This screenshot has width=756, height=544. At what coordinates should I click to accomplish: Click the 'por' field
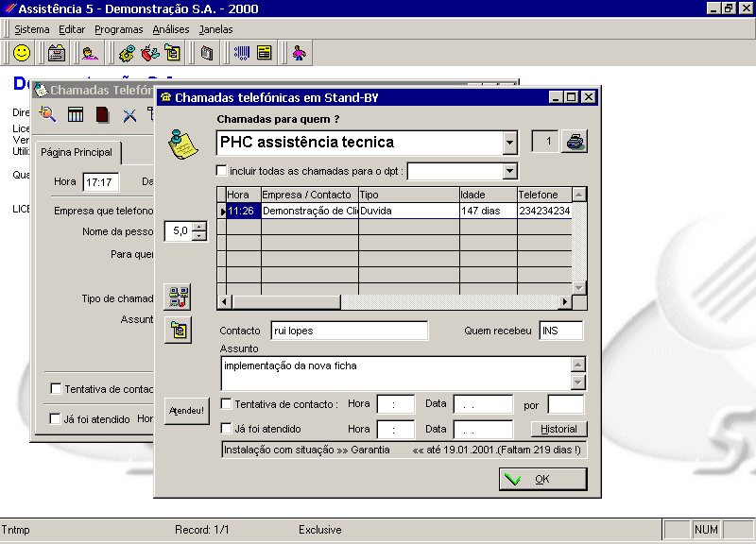point(566,404)
